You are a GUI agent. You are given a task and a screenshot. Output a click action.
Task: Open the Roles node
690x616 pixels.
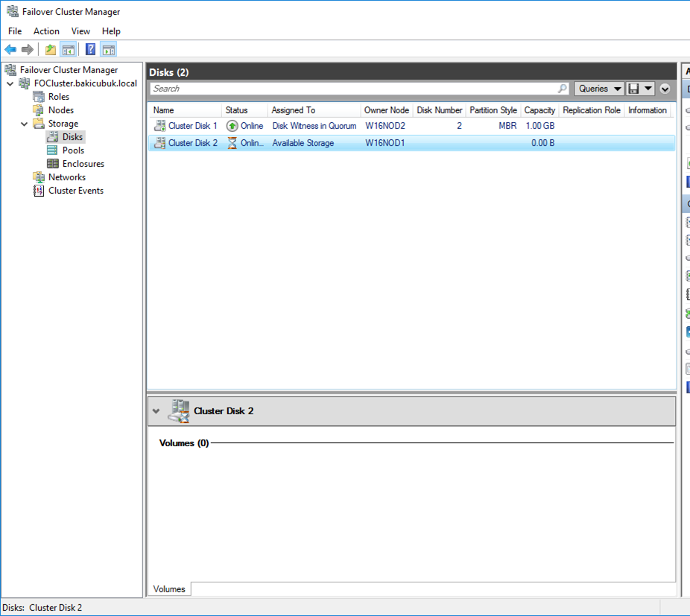[59, 97]
